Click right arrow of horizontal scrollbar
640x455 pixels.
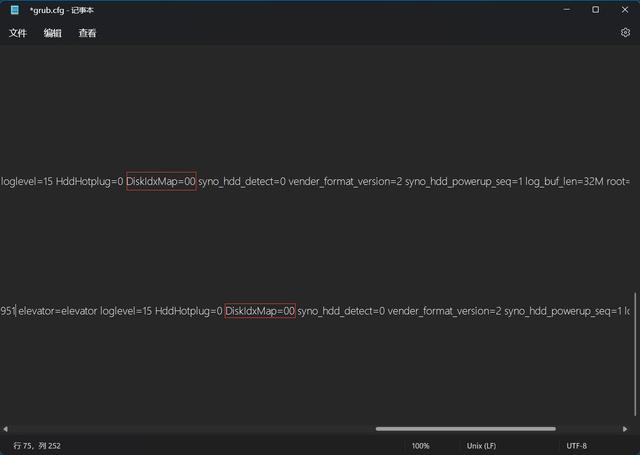625,429
